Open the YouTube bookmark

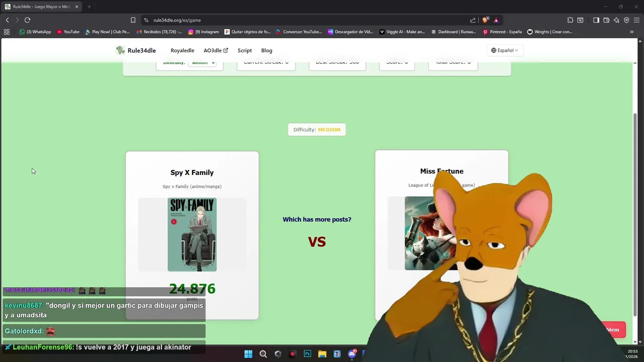coord(68,32)
